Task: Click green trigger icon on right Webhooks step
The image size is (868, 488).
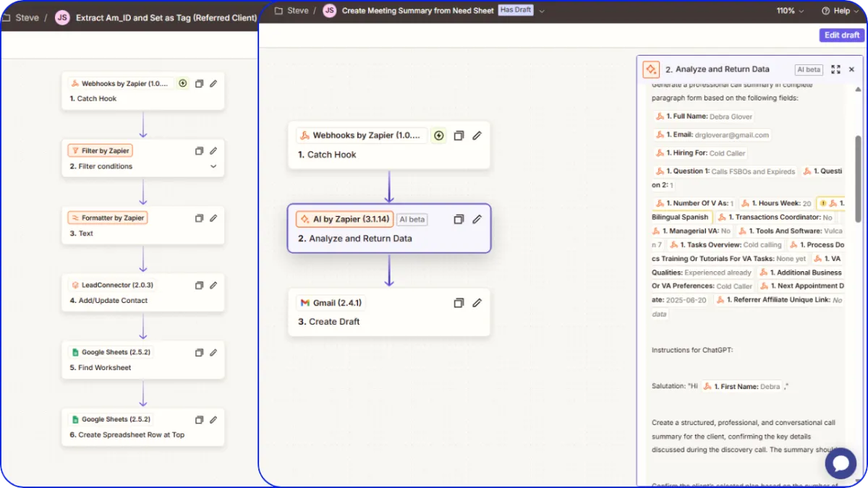Action: [x=438, y=135]
